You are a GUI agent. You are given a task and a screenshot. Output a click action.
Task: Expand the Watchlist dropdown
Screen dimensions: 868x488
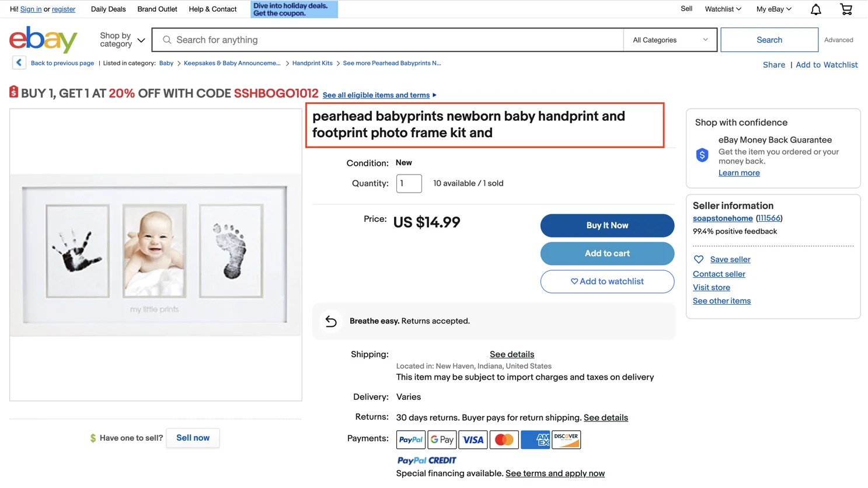click(723, 9)
